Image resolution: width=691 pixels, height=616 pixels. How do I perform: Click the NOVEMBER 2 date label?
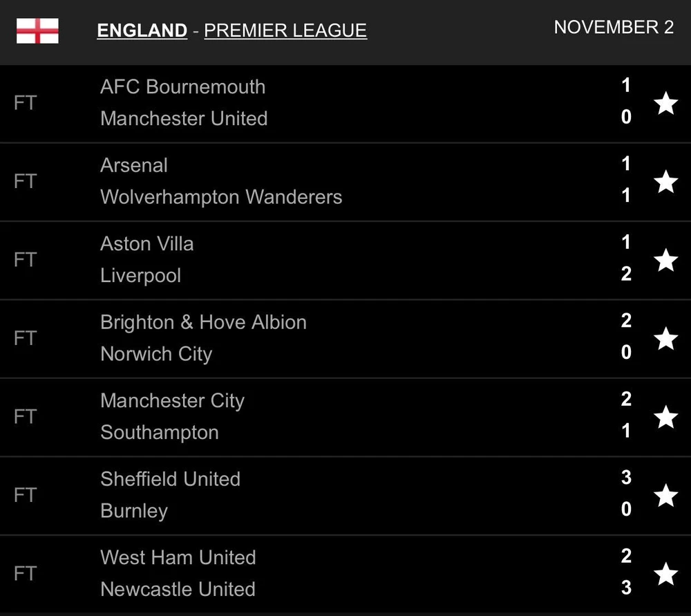pyautogui.click(x=614, y=28)
